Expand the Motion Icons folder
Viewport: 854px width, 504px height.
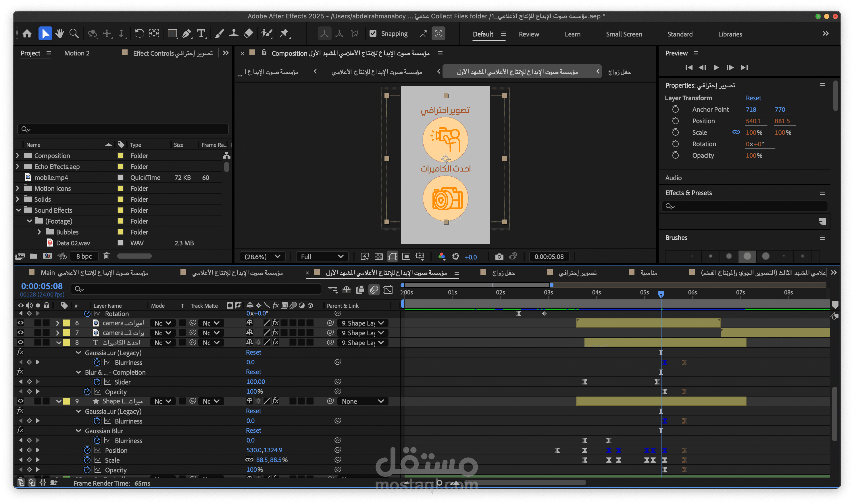coord(18,188)
